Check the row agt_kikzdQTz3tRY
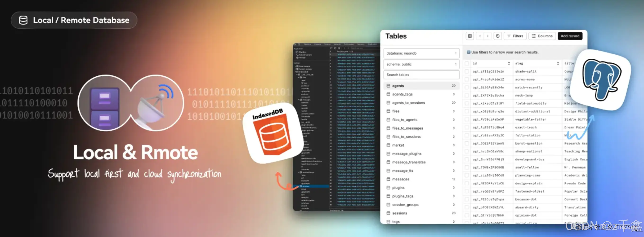The image size is (644, 237). pos(466,103)
